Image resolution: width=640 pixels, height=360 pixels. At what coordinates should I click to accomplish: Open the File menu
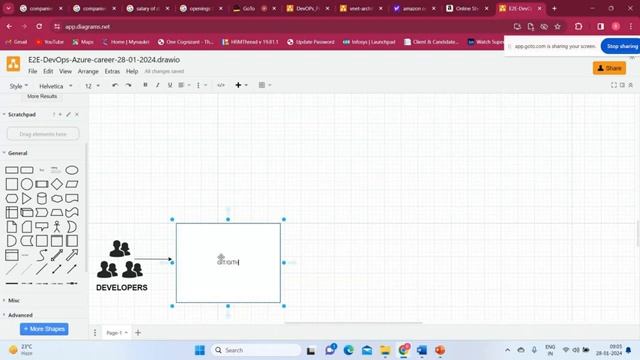[33, 71]
